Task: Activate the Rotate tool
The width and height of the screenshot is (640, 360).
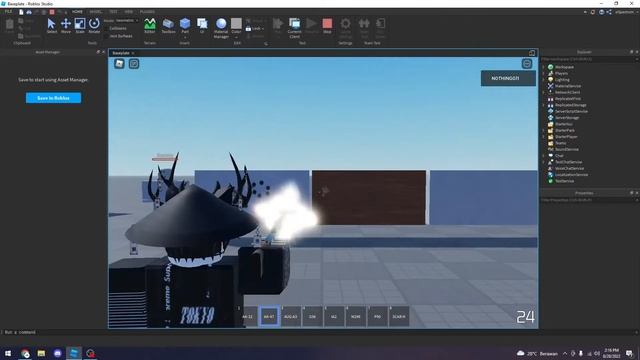Action: pyautogui.click(x=94, y=24)
